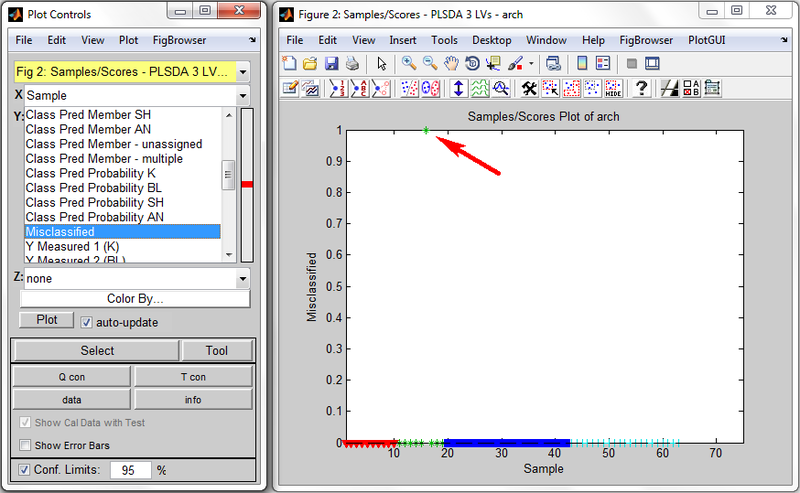Click the HIDE samples toolbar icon
800x493 pixels.
tap(613, 88)
